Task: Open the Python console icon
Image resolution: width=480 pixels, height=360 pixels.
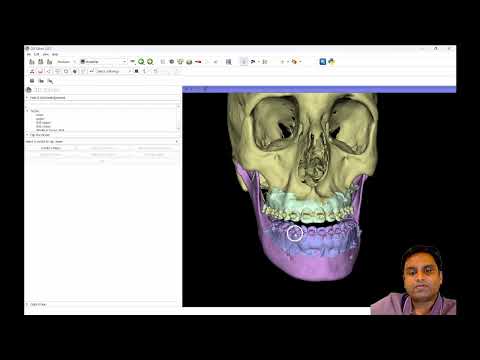Action: pyautogui.click(x=332, y=62)
